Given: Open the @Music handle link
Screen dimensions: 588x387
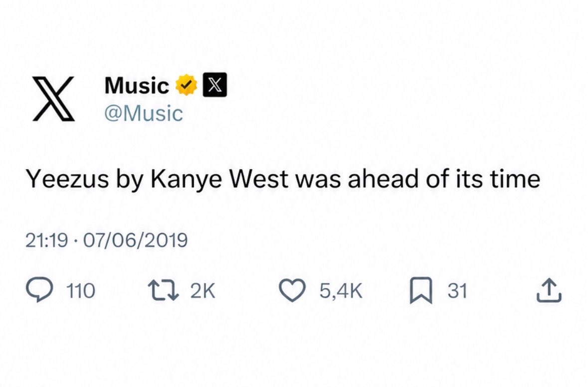Looking at the screenshot, I should pos(144,113).
